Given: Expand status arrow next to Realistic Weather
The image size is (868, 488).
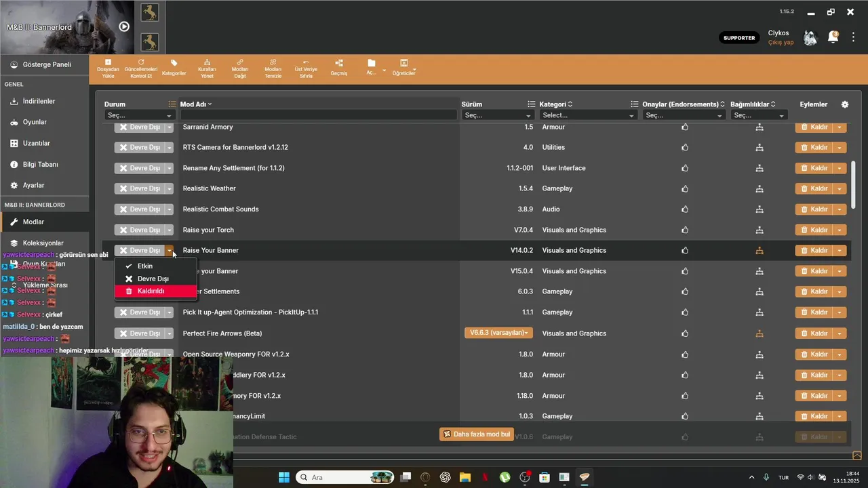Looking at the screenshot, I should point(170,188).
